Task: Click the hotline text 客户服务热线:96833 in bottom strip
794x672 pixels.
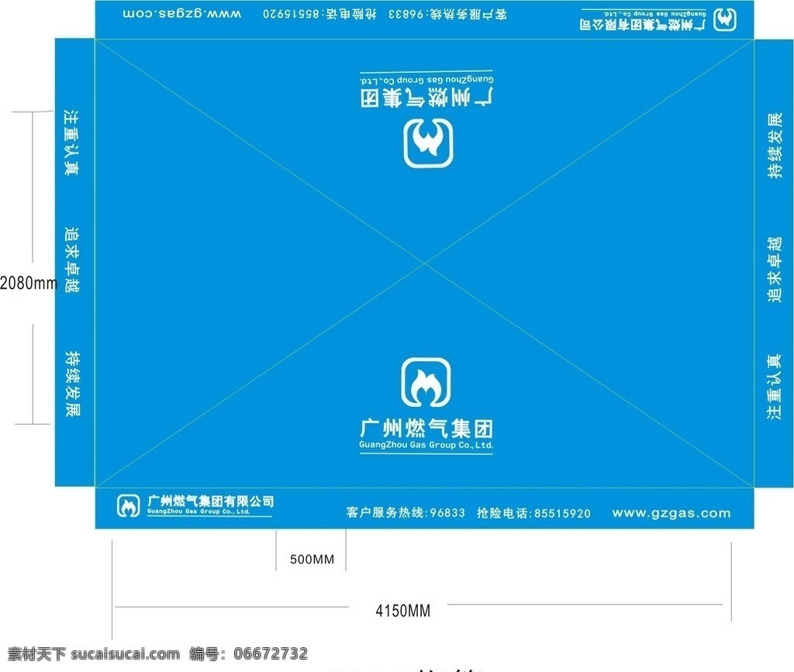Action: pos(405,512)
